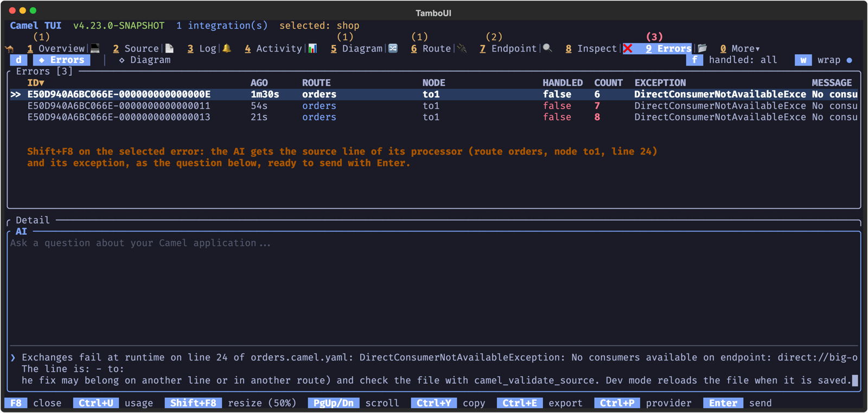Click the Ctrl+E key badge
Image resolution: width=868 pixels, height=413 pixels.
pos(520,403)
